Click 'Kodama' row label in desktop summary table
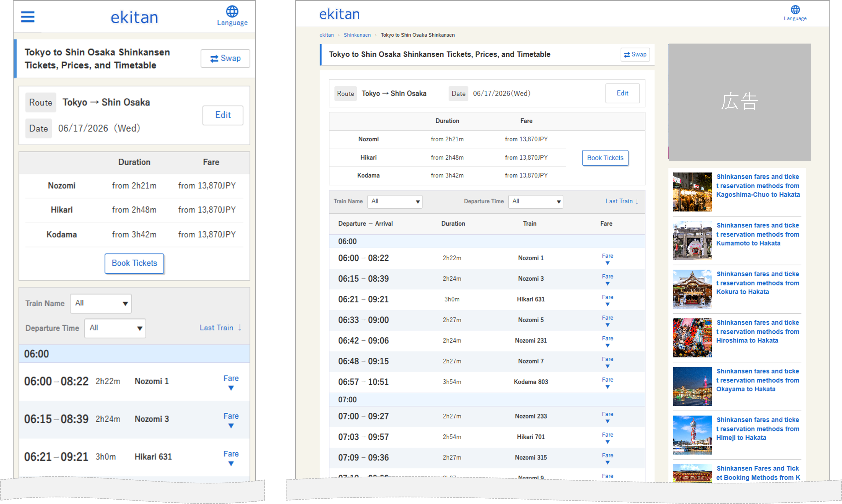Viewport: 842px width, 504px height. pos(368,176)
